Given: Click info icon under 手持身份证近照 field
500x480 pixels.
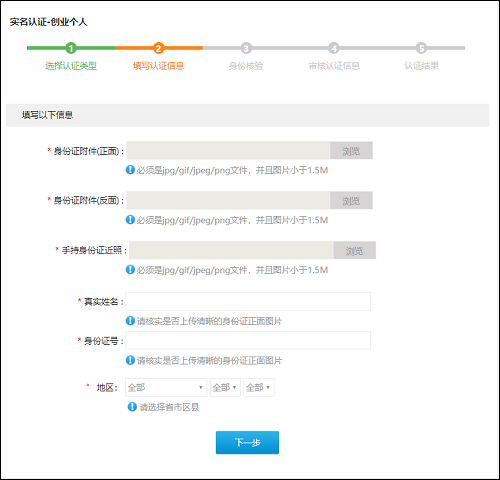Looking at the screenshot, I should coord(130,269).
